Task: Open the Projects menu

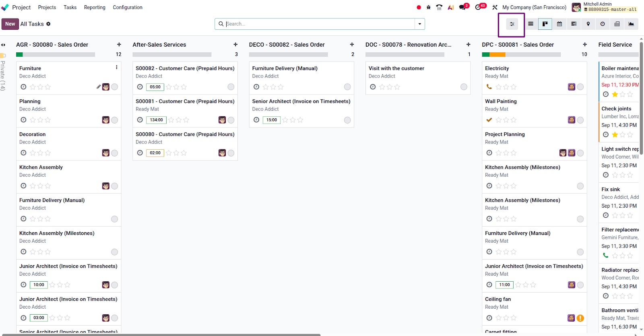Action: (47, 7)
